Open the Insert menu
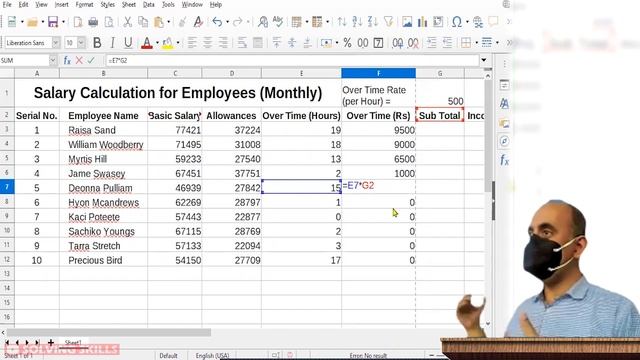The image size is (640, 360). pyautogui.click(x=62, y=4)
